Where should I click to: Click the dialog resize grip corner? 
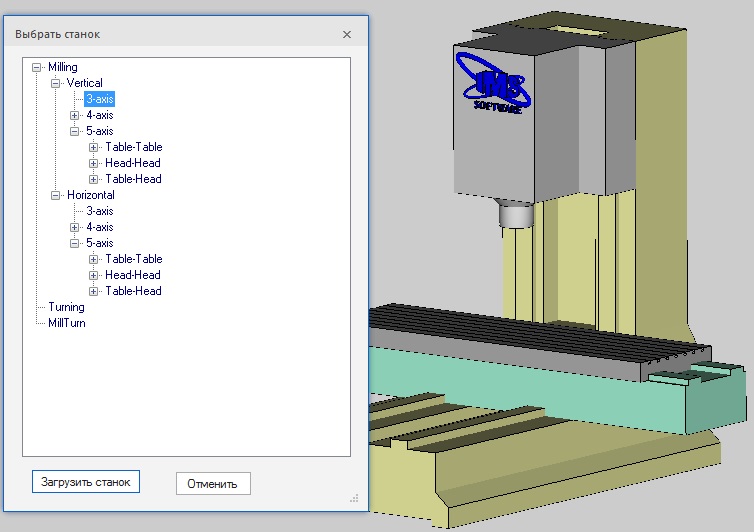[354, 496]
